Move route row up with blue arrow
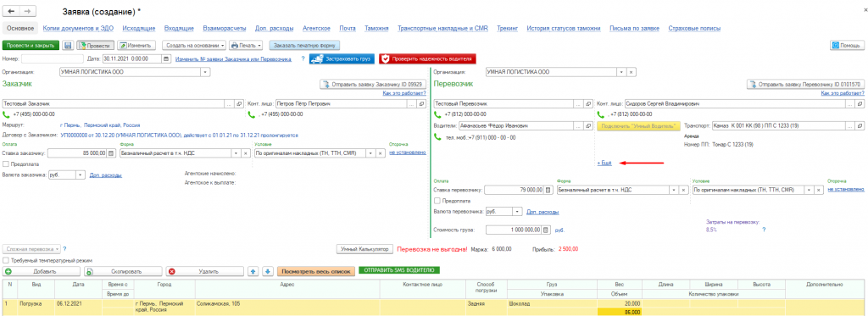Image resolution: width=868 pixels, height=316 pixels. (253, 272)
